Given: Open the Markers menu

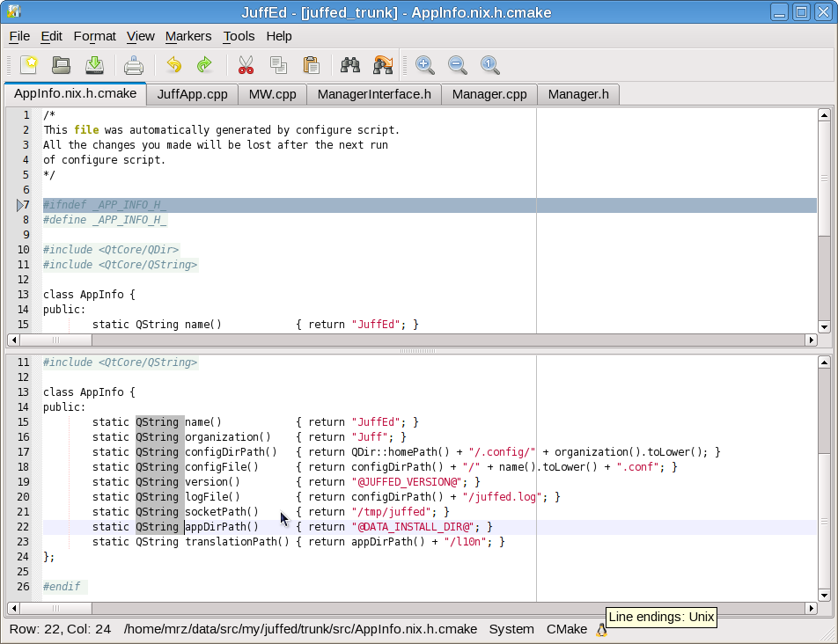Looking at the screenshot, I should 188,36.
